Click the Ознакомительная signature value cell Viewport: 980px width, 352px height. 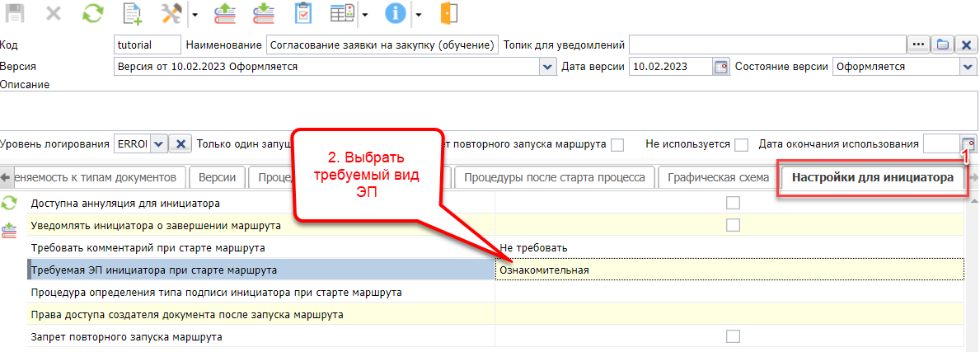(x=729, y=270)
